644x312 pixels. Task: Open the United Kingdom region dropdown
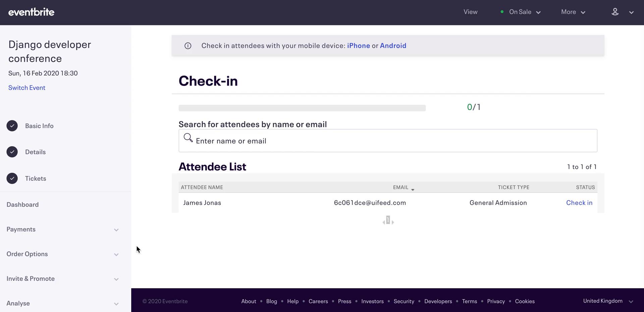[608, 301]
